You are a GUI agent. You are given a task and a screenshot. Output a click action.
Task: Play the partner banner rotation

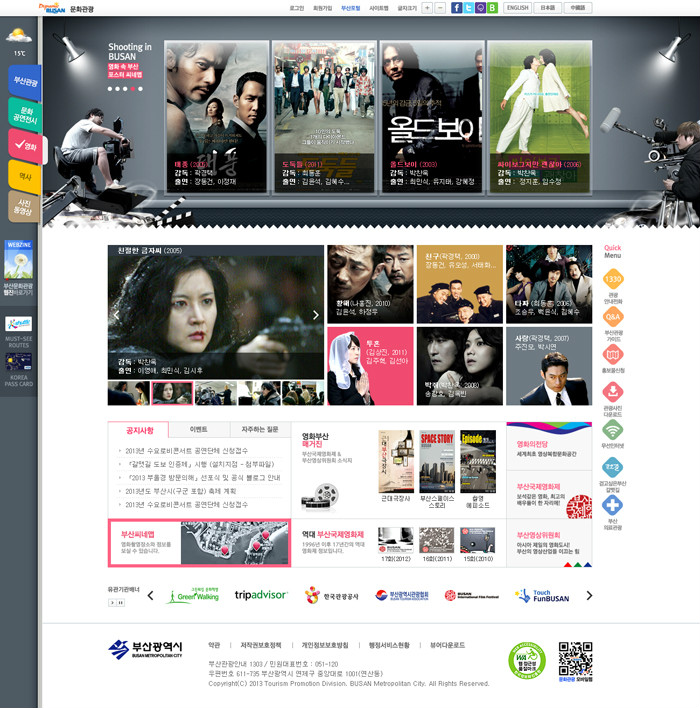[x=112, y=602]
